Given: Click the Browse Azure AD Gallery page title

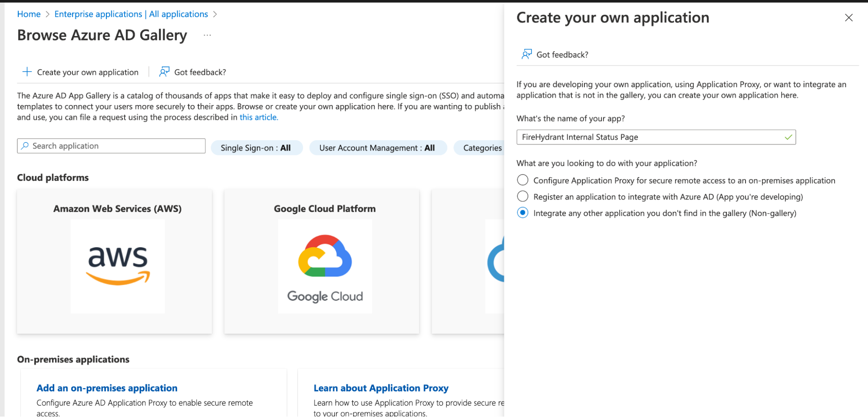Looking at the screenshot, I should 102,35.
